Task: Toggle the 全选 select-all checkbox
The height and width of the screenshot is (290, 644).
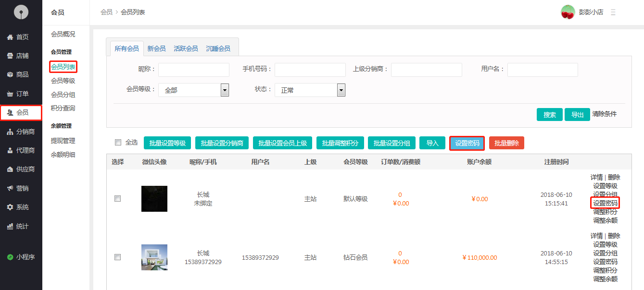Action: coord(118,142)
